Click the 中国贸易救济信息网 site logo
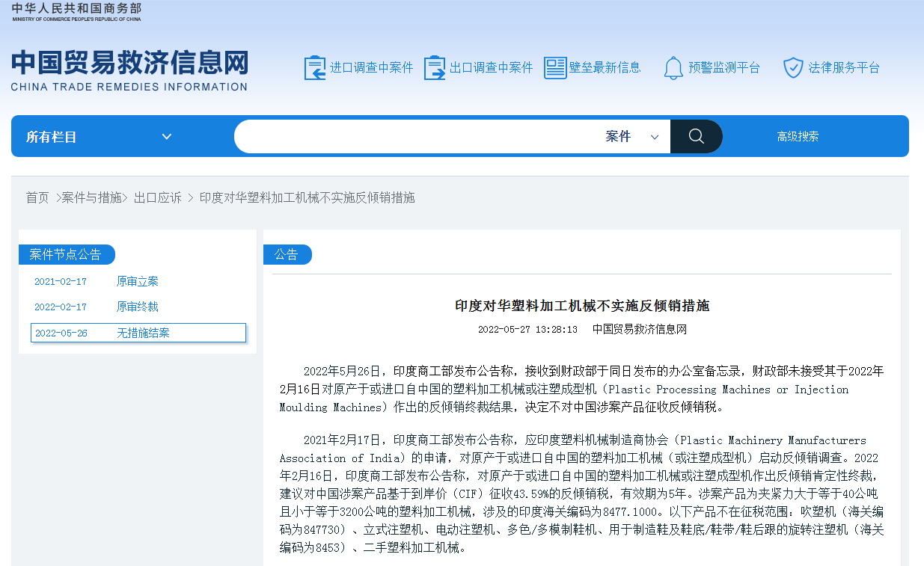The image size is (924, 566). pos(129,71)
